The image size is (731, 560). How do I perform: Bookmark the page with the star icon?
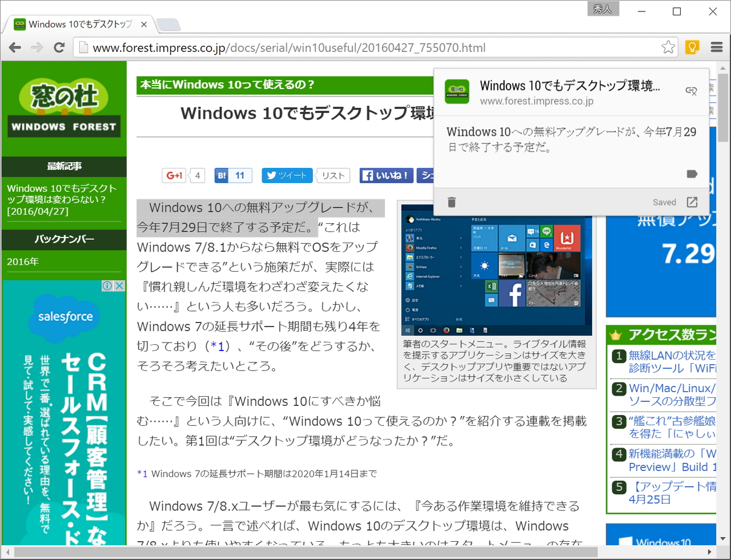click(x=668, y=47)
